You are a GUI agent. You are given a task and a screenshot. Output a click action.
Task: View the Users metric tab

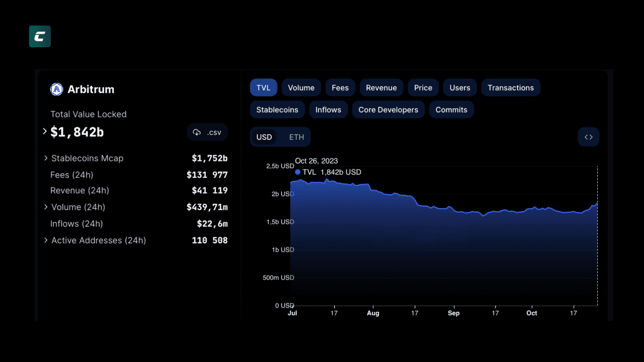(460, 87)
